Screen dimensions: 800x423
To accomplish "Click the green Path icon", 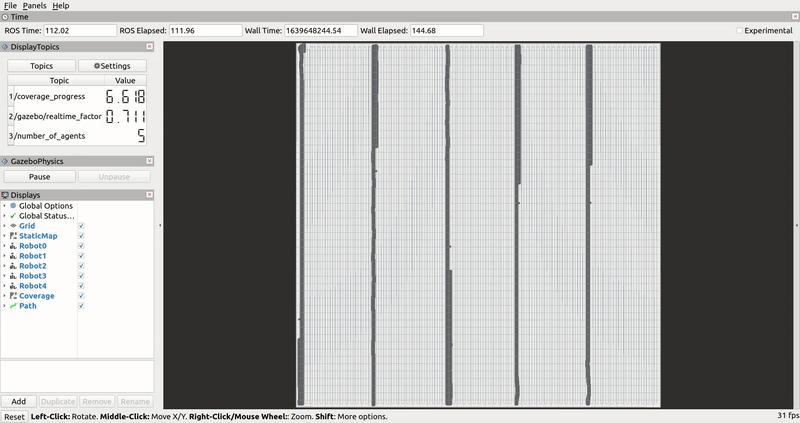I will coord(13,306).
